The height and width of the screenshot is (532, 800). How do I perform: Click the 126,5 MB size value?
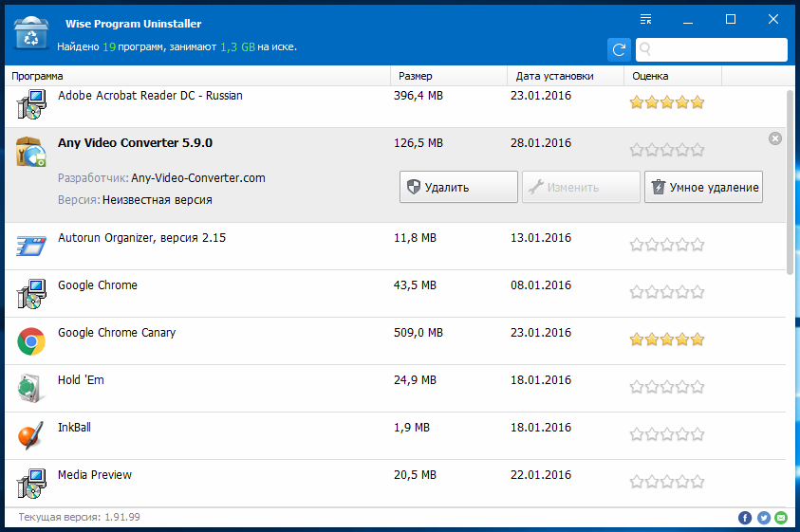click(419, 143)
